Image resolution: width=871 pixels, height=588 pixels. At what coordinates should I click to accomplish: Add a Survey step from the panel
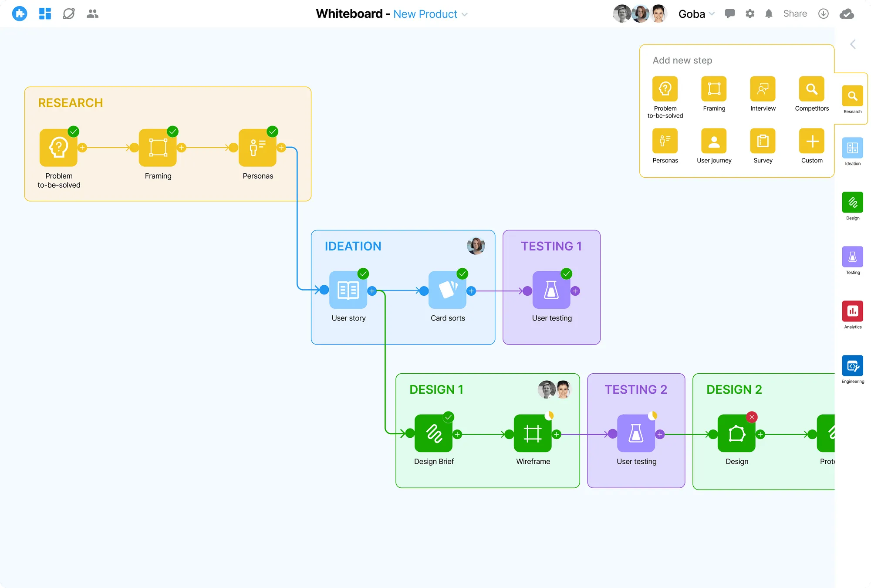[763, 142]
